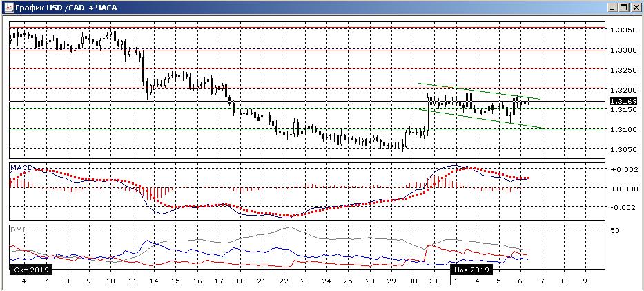
Task: Click the 1.3250 price axis label
Action: [x=623, y=70]
